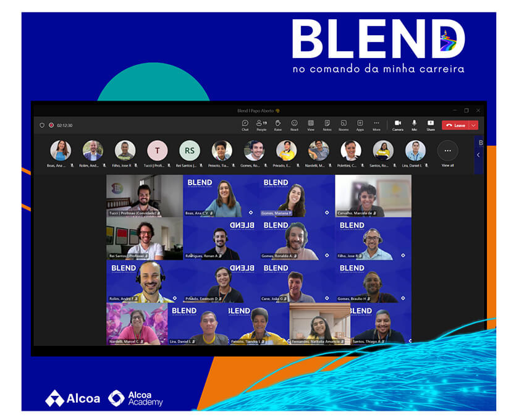This screenshot has height=420, width=519.
Task: Select the Gomes, Braulio H video tile
Action: (x=373, y=281)
